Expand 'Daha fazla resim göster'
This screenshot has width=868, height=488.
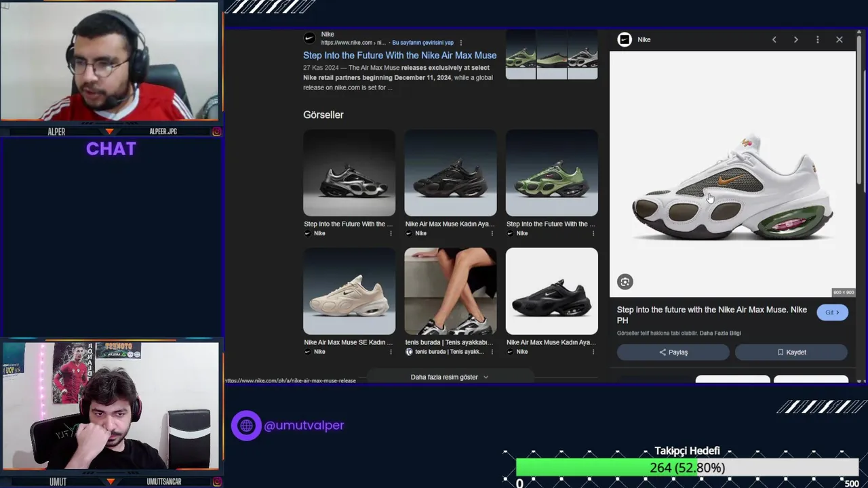pyautogui.click(x=449, y=377)
